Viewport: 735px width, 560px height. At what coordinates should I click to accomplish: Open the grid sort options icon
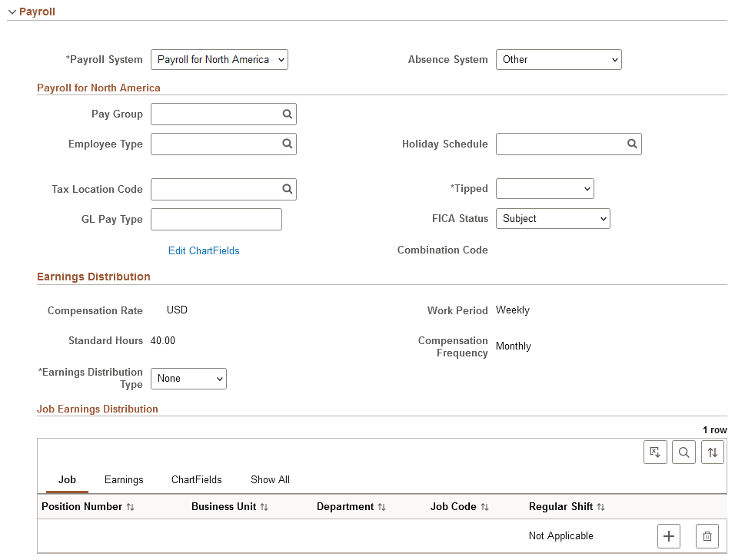[712, 452]
